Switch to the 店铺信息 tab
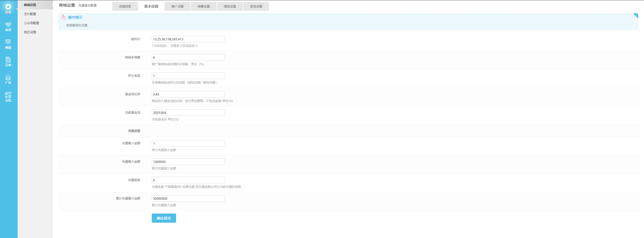 [125, 7]
